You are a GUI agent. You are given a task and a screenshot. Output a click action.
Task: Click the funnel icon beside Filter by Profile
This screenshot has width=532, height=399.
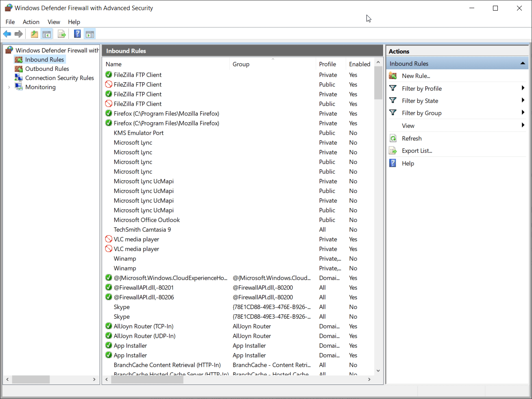(x=393, y=88)
